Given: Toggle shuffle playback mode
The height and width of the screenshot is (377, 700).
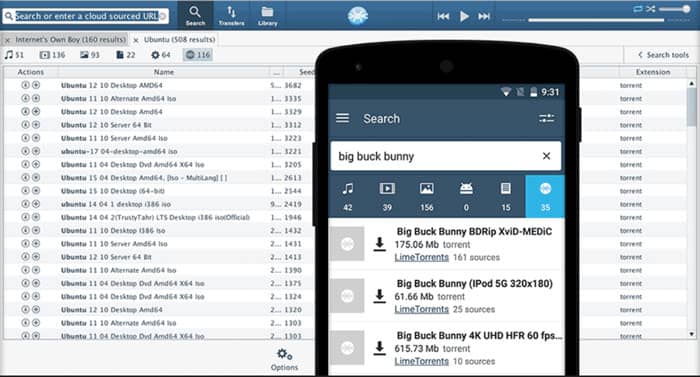Looking at the screenshot, I should point(650,8).
